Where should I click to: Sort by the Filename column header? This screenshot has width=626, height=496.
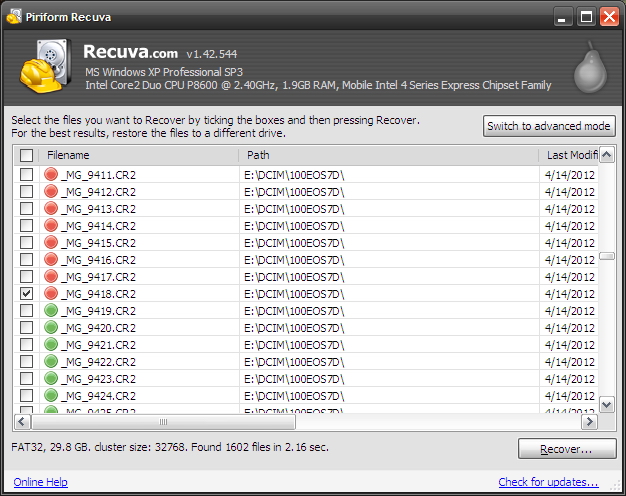(x=139, y=155)
